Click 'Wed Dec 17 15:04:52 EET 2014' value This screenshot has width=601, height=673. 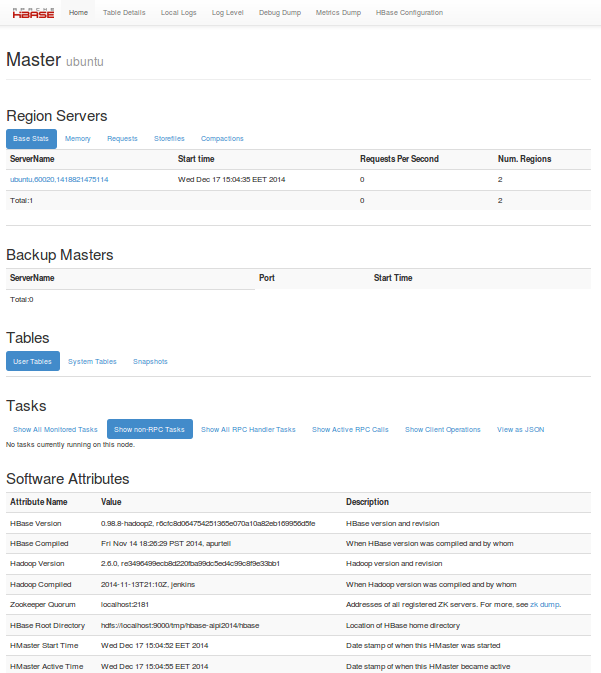[x=155, y=646]
